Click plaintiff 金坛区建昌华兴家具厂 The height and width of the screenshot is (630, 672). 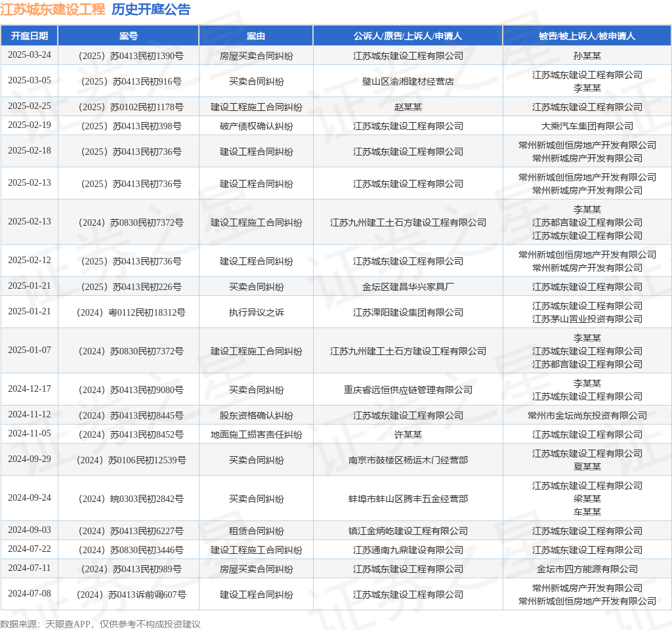click(x=408, y=287)
